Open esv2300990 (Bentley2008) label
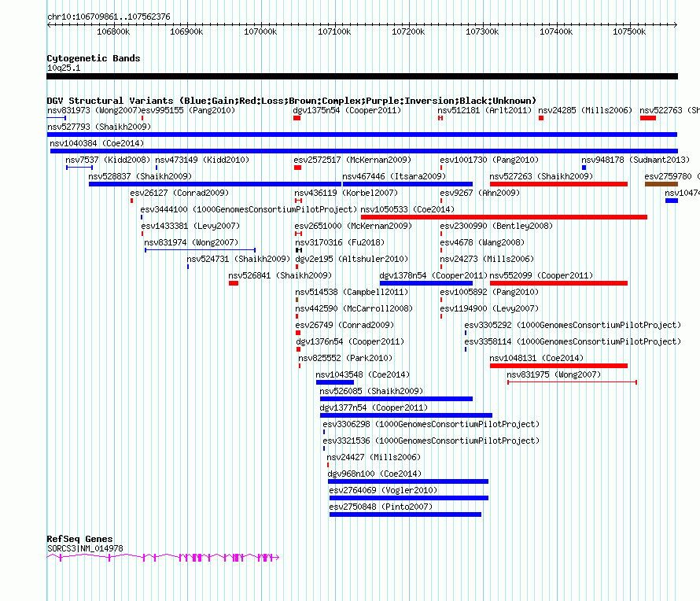Screen dimensions: 700x601 point(496,226)
